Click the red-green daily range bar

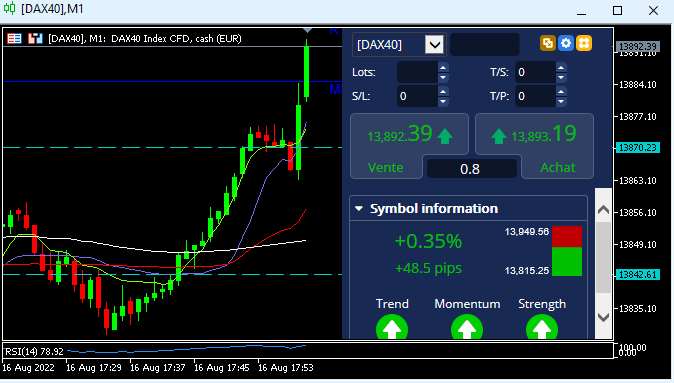567,251
